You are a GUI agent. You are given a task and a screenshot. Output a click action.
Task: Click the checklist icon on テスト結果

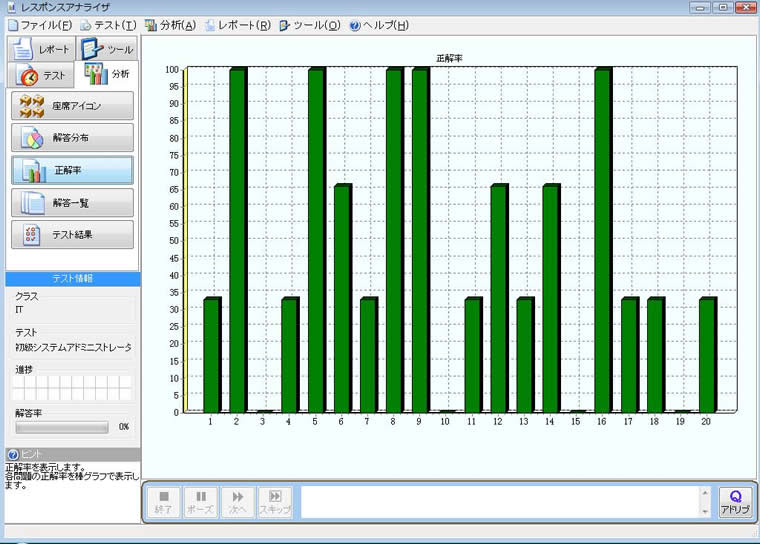(x=32, y=235)
